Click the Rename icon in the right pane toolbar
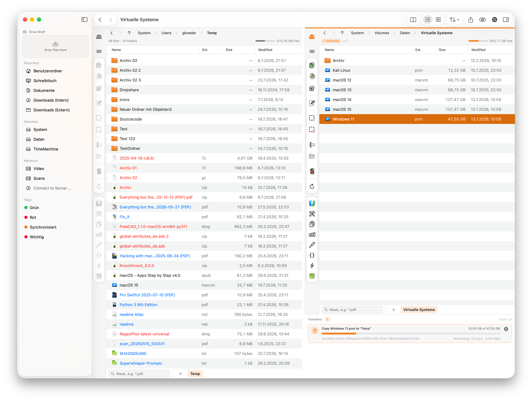 312,145
